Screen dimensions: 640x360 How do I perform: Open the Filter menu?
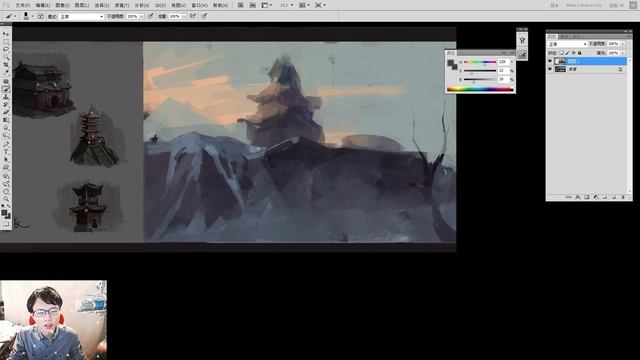click(x=122, y=5)
